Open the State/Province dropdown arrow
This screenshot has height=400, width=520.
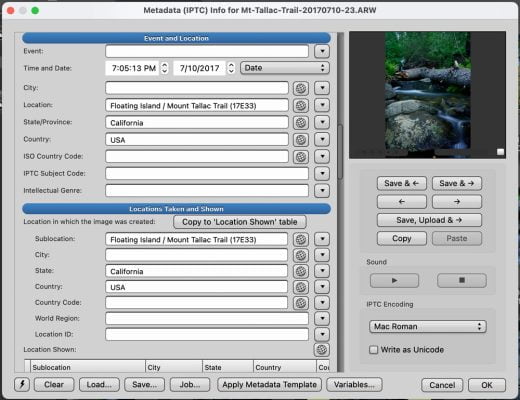coord(322,122)
